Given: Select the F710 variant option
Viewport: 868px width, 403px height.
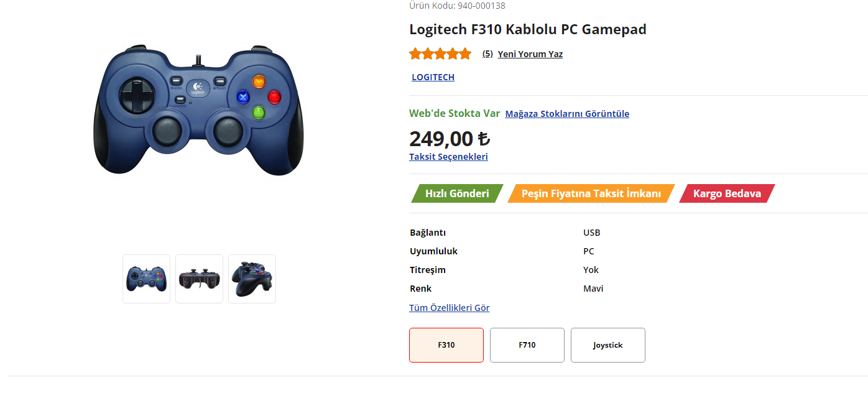Looking at the screenshot, I should point(527,345).
